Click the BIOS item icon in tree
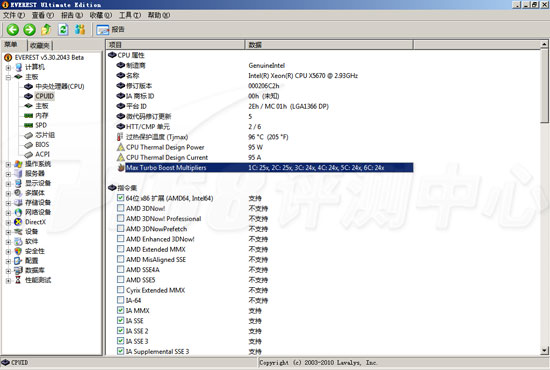 tap(28, 145)
